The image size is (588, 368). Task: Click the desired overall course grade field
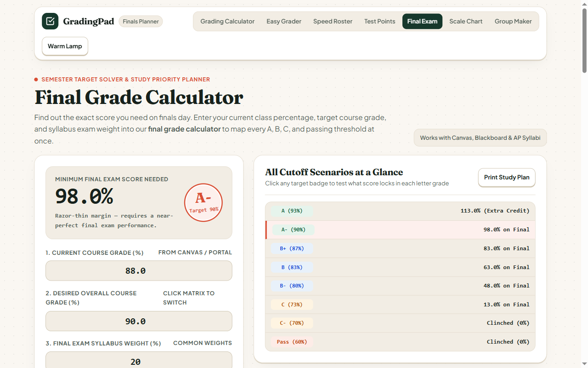pyautogui.click(x=139, y=321)
